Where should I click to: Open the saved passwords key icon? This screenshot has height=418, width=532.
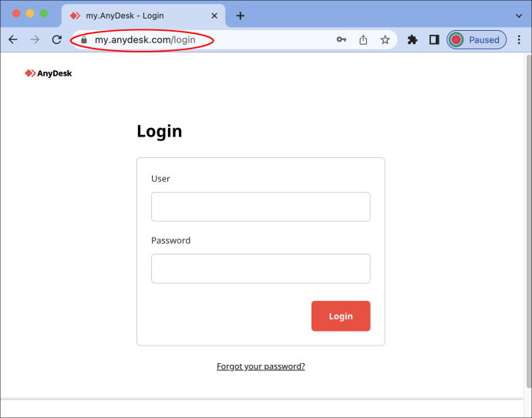click(342, 39)
